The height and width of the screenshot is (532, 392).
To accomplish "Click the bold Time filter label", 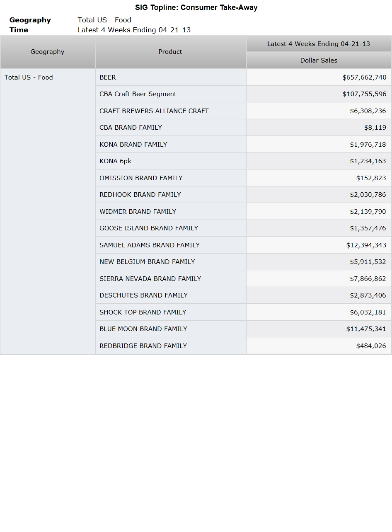I will click(x=19, y=30).
